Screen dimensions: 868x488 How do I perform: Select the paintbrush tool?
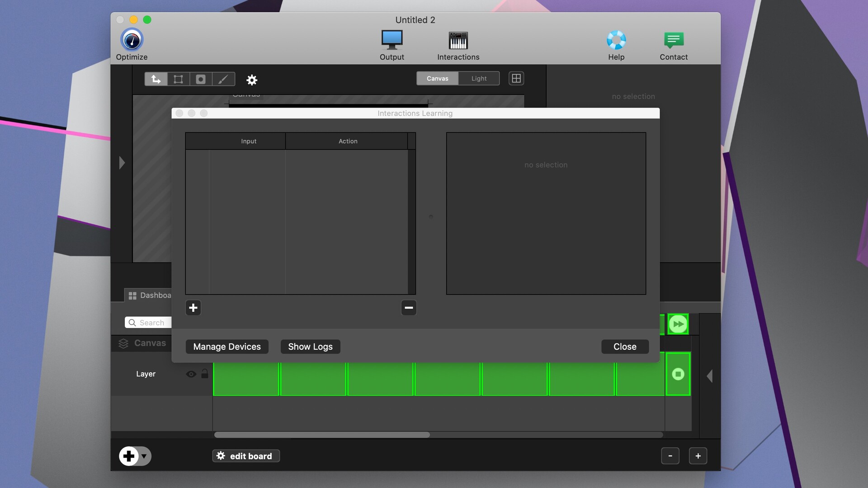click(x=223, y=79)
